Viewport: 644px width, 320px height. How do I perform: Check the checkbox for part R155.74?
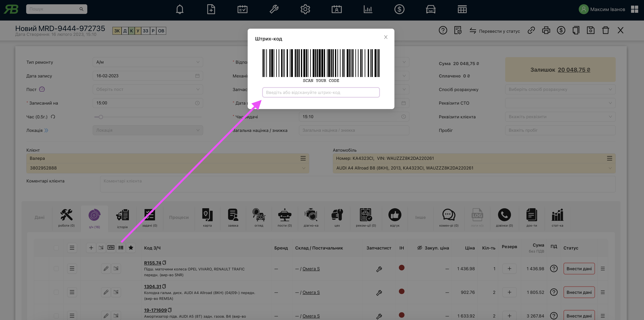click(56, 269)
